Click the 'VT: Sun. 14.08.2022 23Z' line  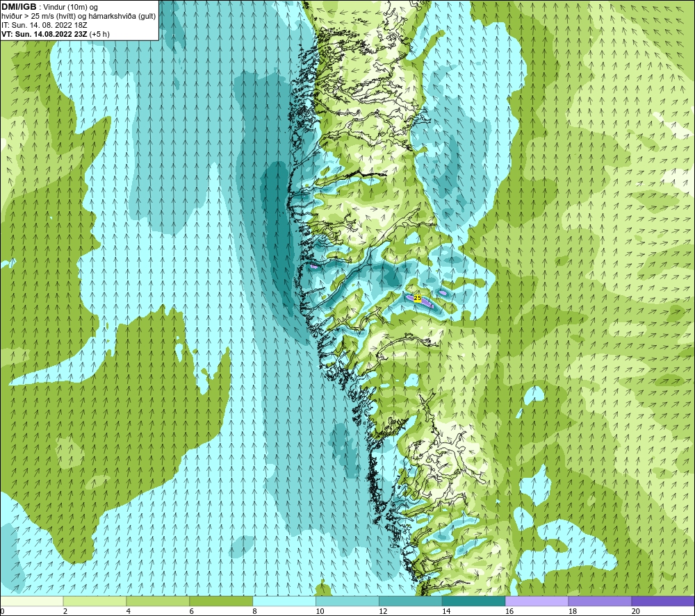pyautogui.click(x=44, y=33)
